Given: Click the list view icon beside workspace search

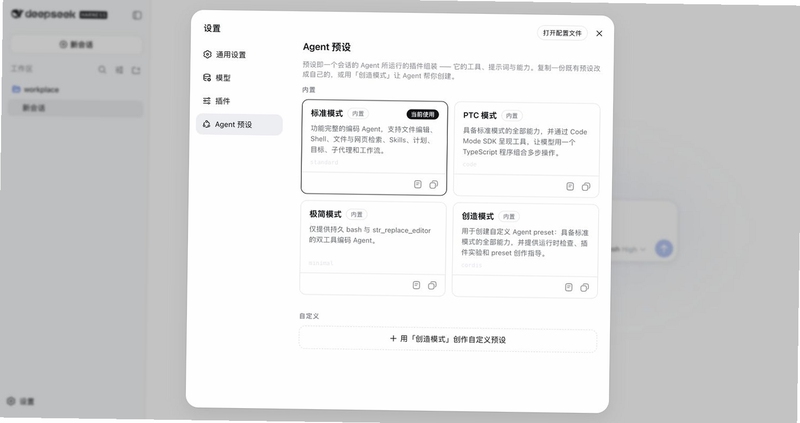Looking at the screenshot, I should click(119, 70).
